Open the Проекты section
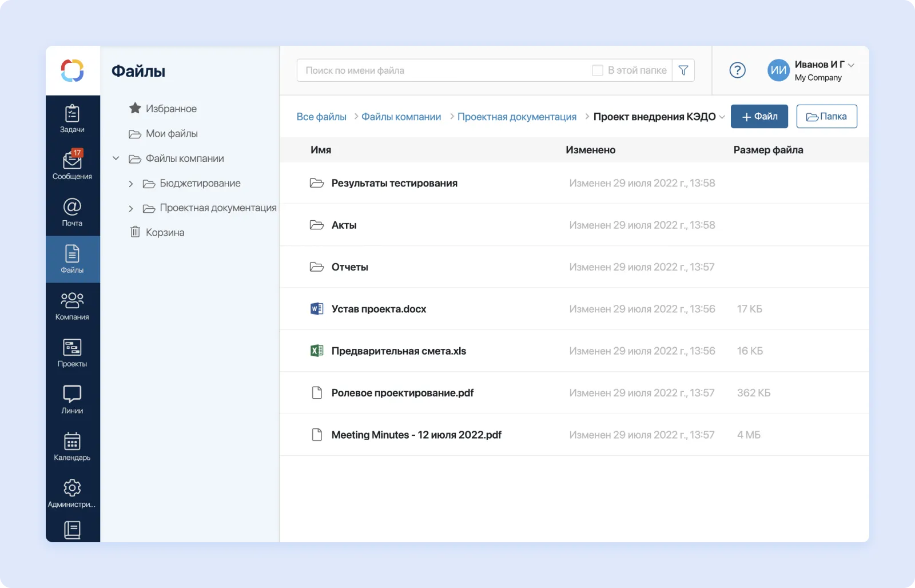The width and height of the screenshot is (915, 588). (72, 352)
